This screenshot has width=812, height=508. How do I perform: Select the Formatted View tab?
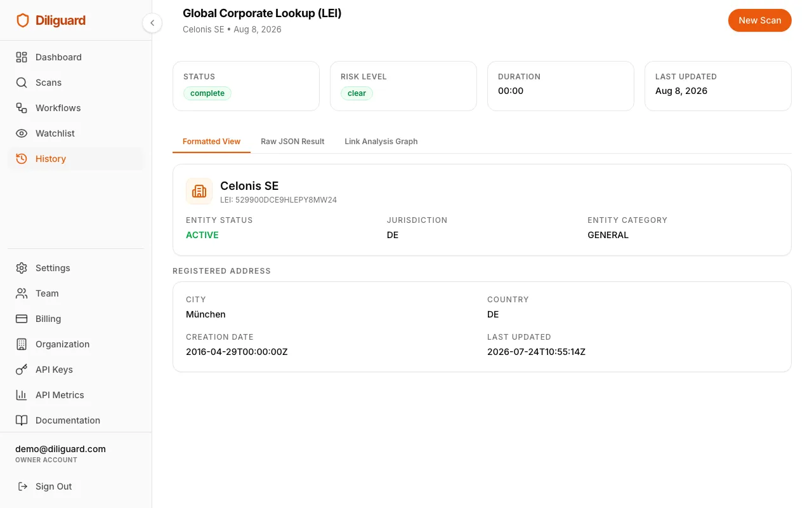point(211,142)
